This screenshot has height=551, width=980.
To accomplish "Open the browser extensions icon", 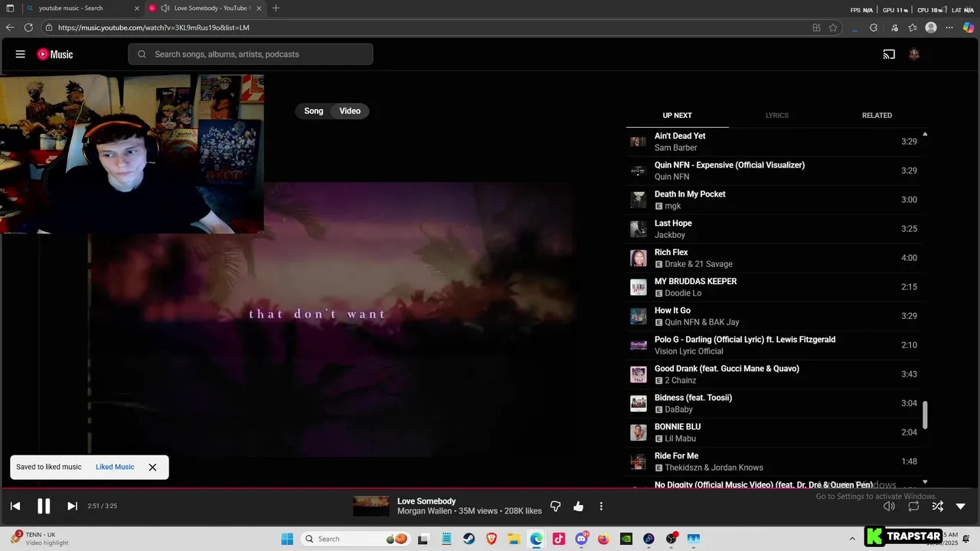I will point(874,28).
